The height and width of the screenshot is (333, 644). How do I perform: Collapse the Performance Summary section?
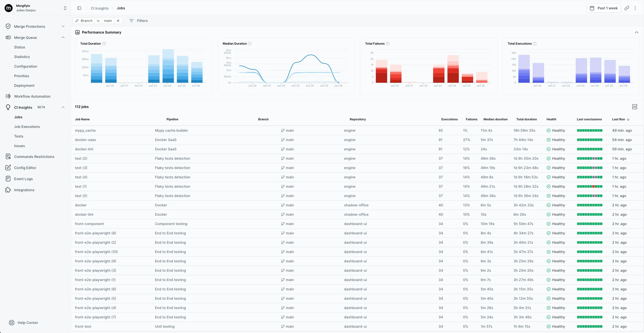(x=636, y=32)
